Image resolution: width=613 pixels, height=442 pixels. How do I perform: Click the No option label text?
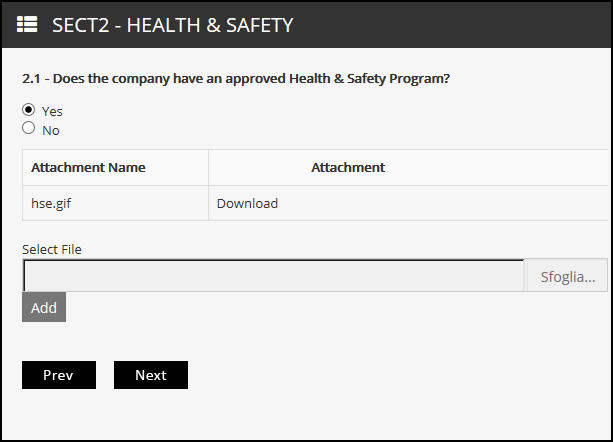tap(51, 131)
